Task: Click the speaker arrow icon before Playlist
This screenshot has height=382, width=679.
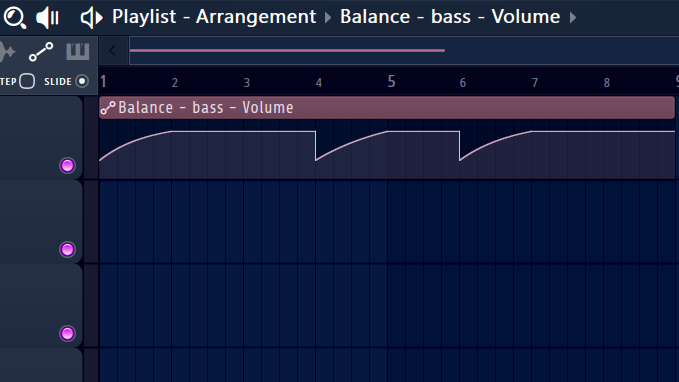Action: pyautogui.click(x=92, y=18)
